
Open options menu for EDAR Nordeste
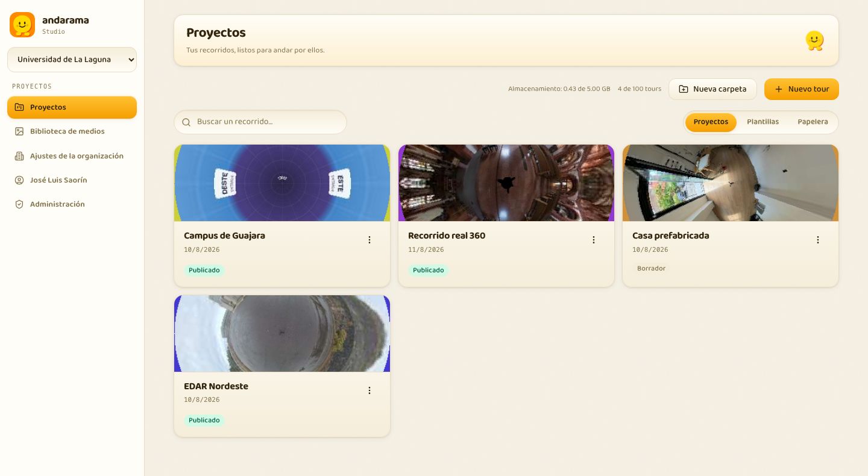pos(370,390)
